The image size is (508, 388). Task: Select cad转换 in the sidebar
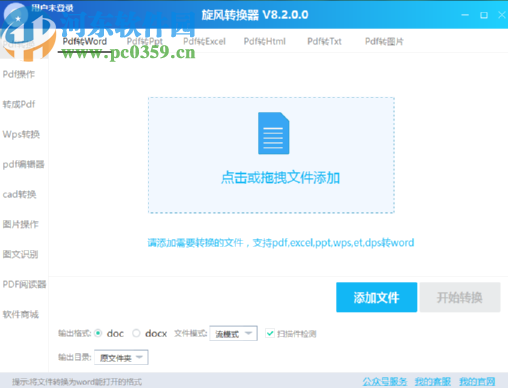[19, 194]
